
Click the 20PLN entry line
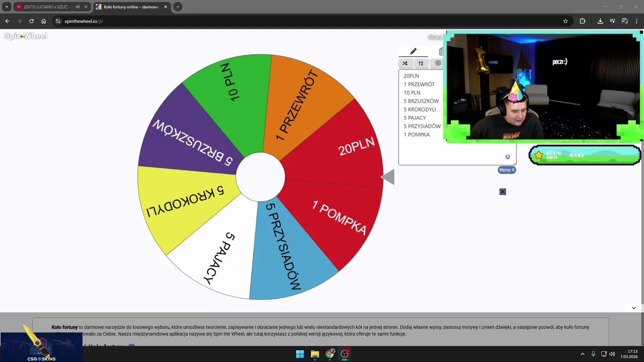click(x=411, y=76)
